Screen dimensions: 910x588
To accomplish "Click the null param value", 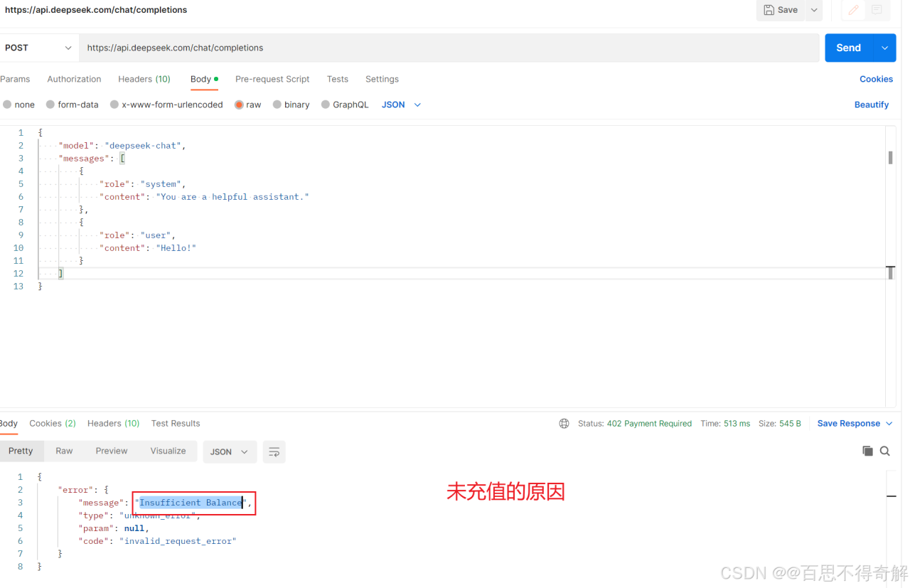I will click(x=134, y=528).
